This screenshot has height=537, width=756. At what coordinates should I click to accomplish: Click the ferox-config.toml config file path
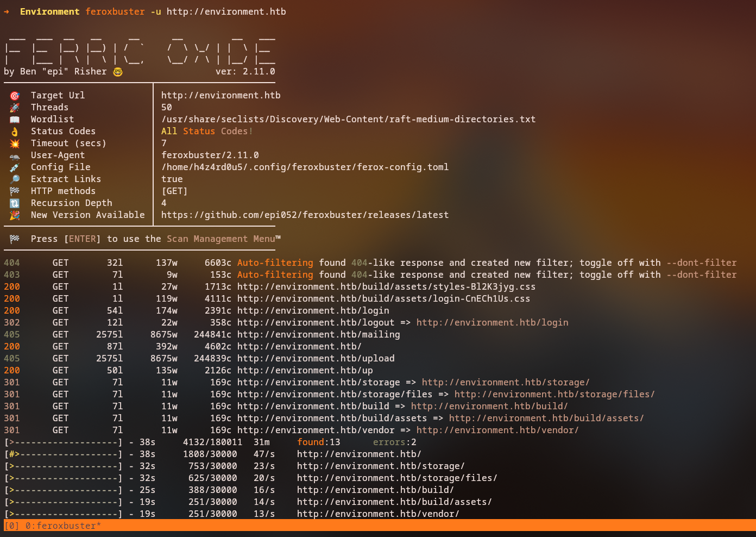point(305,167)
